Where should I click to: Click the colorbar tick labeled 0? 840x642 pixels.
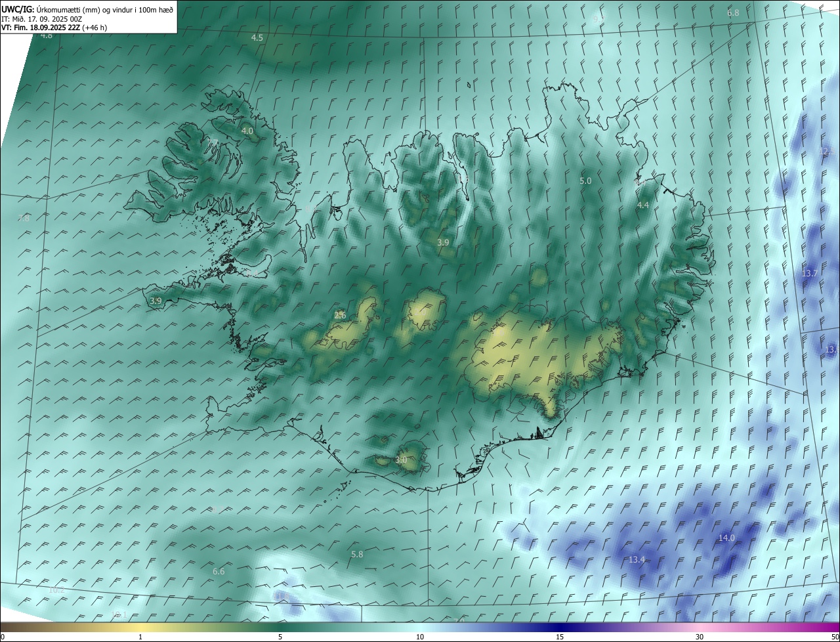click(x=3, y=637)
